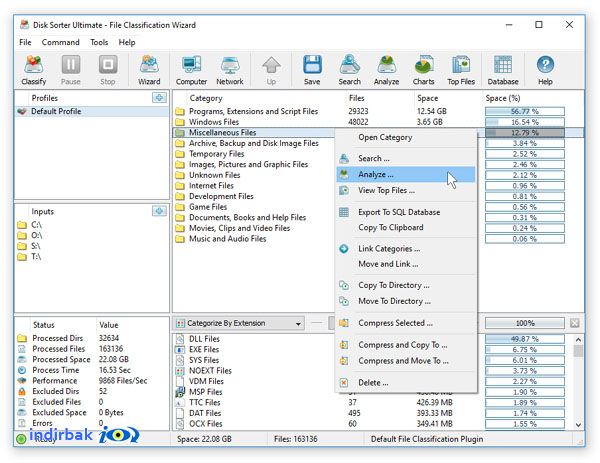Image resolution: width=600 pixels, height=463 pixels.
Task: Open the Wizard toolbar icon
Action: (x=149, y=70)
